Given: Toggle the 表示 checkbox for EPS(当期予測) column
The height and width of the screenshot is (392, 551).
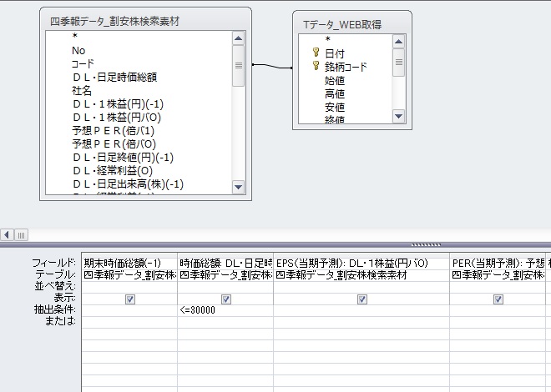Looking at the screenshot, I should pyautogui.click(x=362, y=299).
